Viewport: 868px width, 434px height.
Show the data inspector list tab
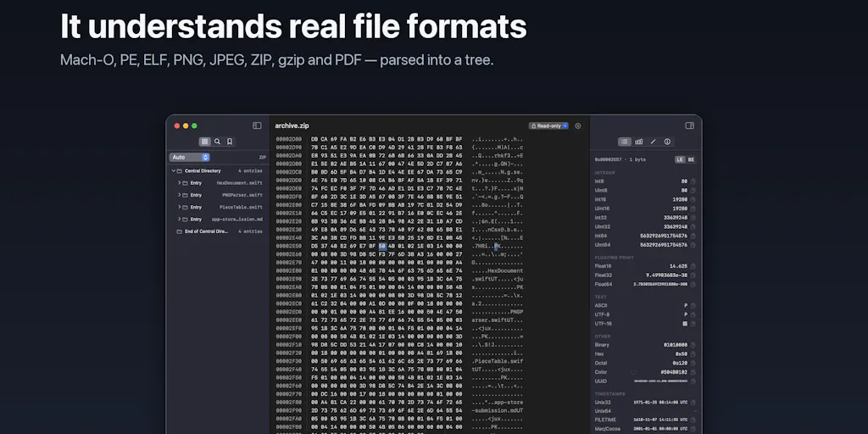coord(625,142)
